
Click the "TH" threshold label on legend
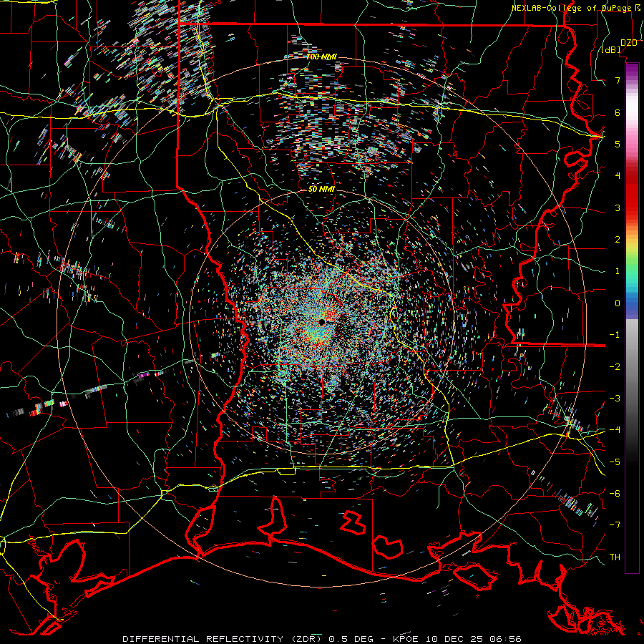point(615,557)
